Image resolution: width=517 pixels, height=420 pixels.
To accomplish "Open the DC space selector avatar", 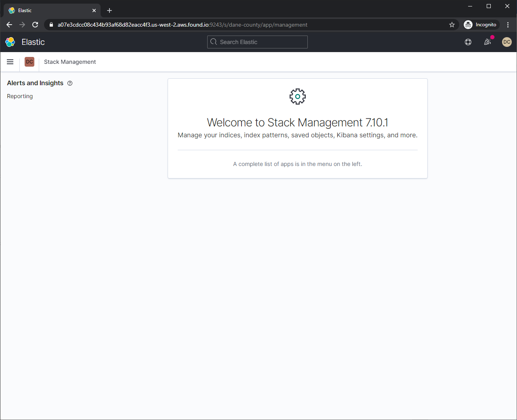I will tap(29, 62).
